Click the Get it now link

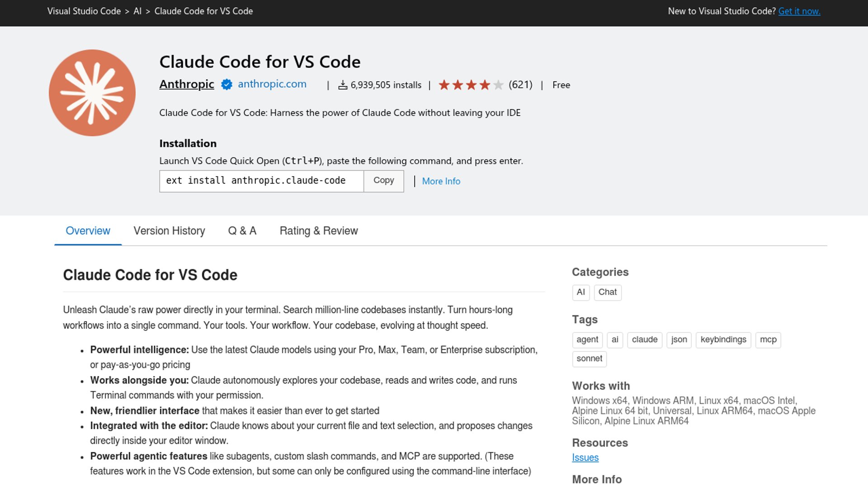799,11
